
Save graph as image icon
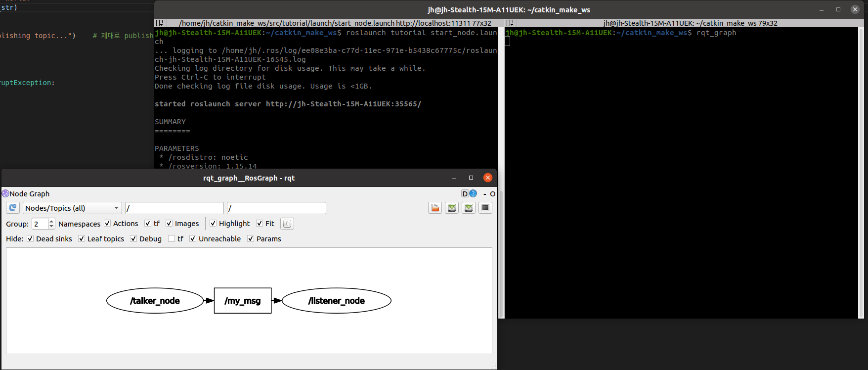[485, 208]
